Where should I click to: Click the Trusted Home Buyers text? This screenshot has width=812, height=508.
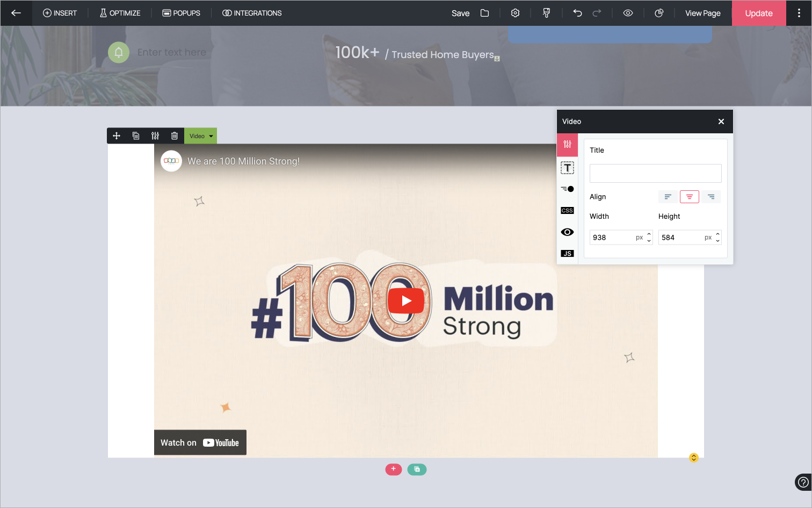(x=443, y=54)
